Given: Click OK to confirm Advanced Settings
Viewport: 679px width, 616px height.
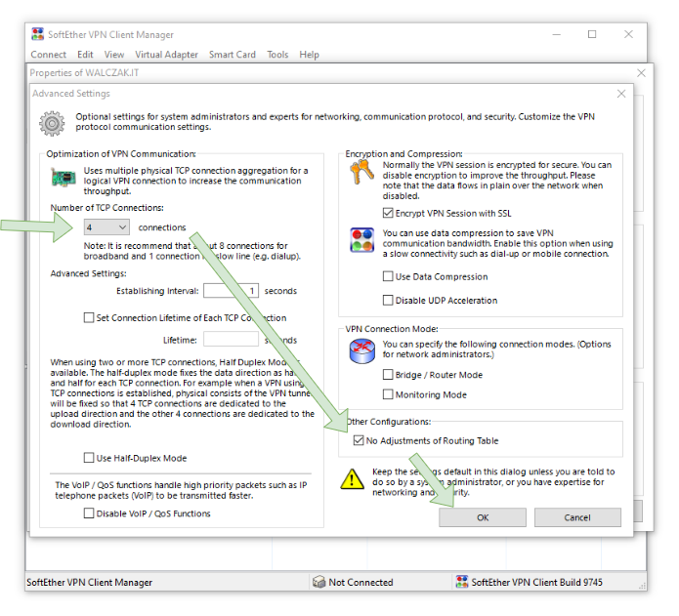Looking at the screenshot, I should [483, 517].
